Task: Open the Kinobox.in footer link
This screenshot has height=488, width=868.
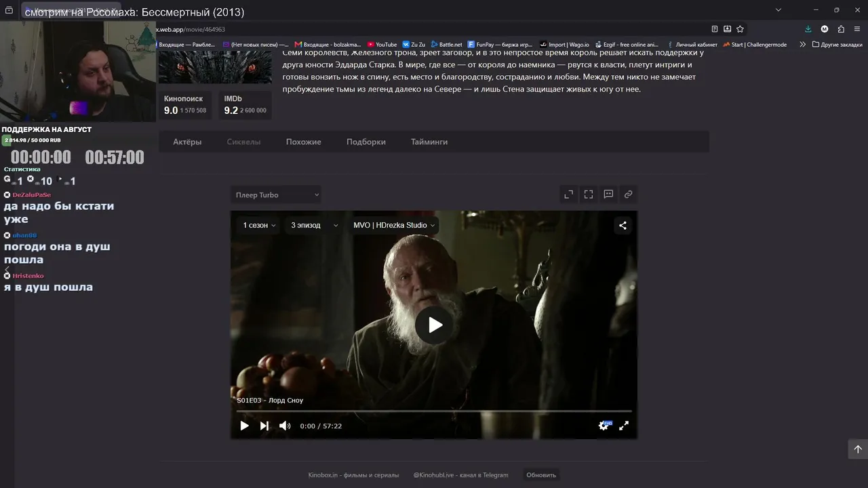Action: click(x=353, y=475)
